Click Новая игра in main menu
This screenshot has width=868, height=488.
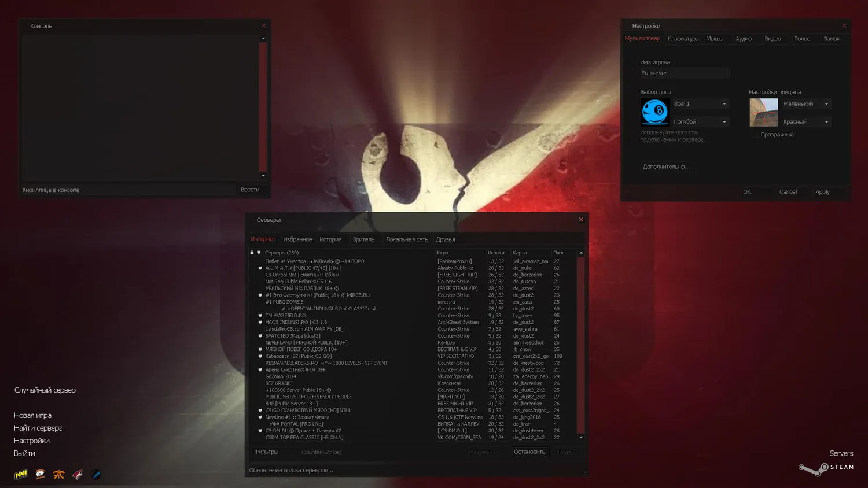(32, 416)
